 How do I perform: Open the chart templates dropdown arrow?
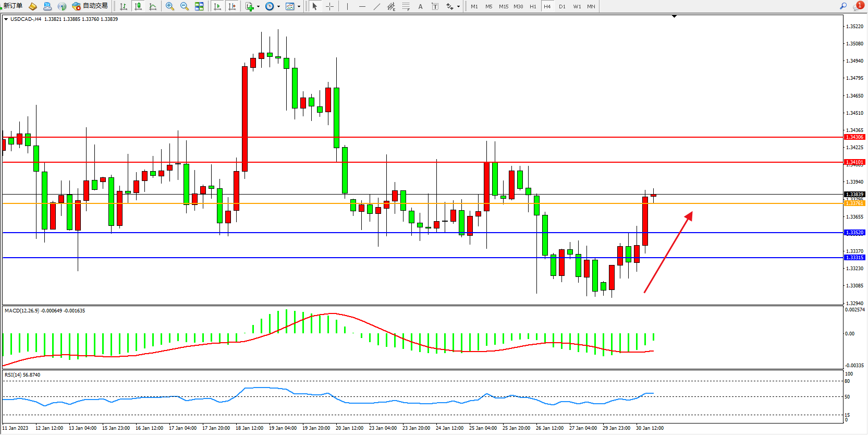pyautogui.click(x=299, y=7)
